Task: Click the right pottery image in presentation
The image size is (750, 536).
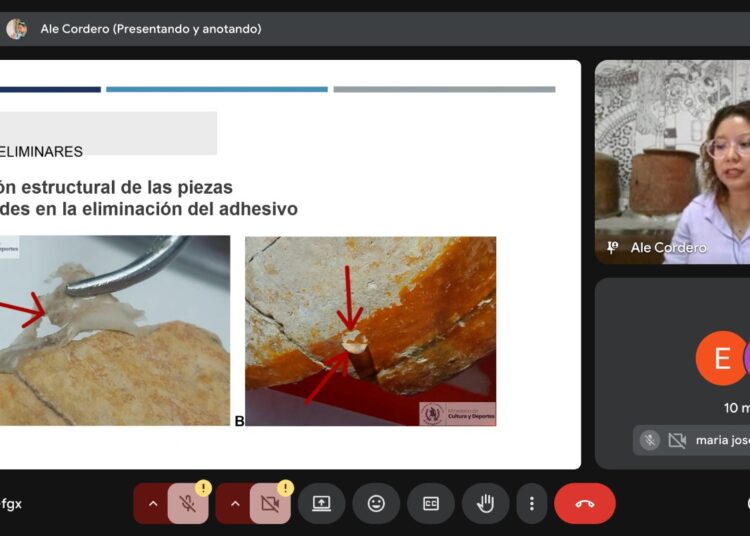Action: (x=370, y=331)
